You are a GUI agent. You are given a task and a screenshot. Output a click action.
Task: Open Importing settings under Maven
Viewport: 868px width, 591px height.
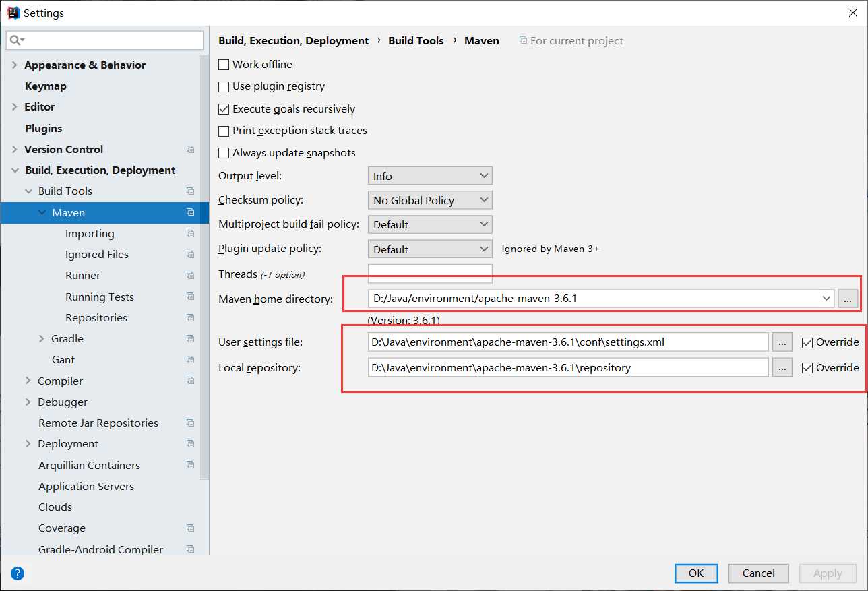[90, 234]
